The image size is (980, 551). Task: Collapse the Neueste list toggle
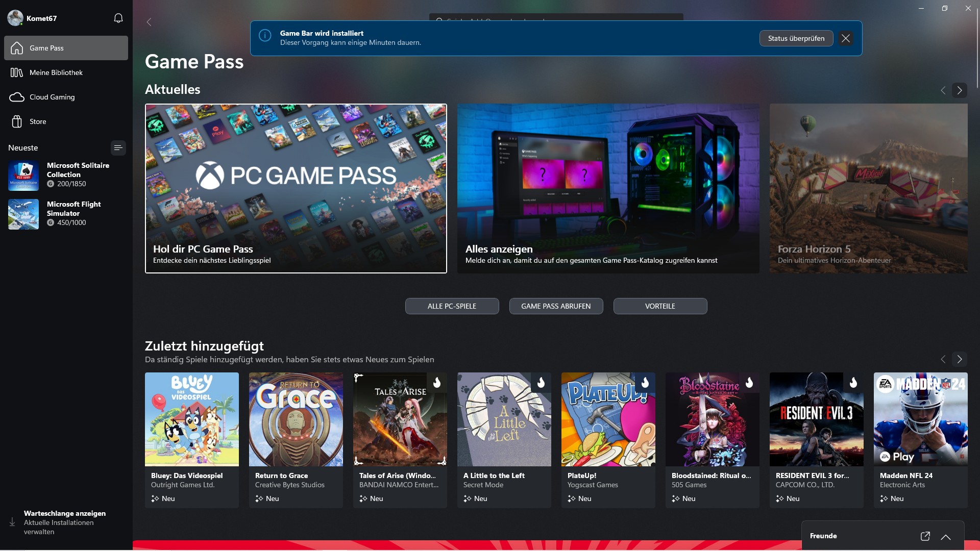click(118, 148)
